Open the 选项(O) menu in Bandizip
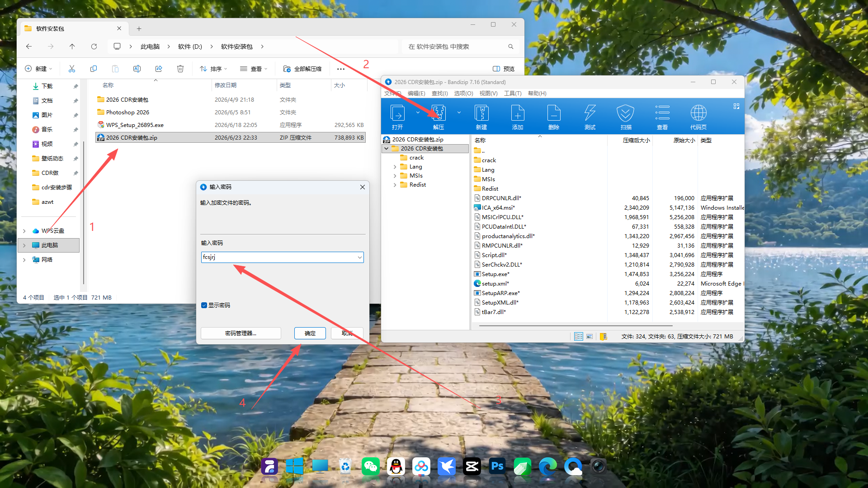868x488 pixels. (x=463, y=94)
